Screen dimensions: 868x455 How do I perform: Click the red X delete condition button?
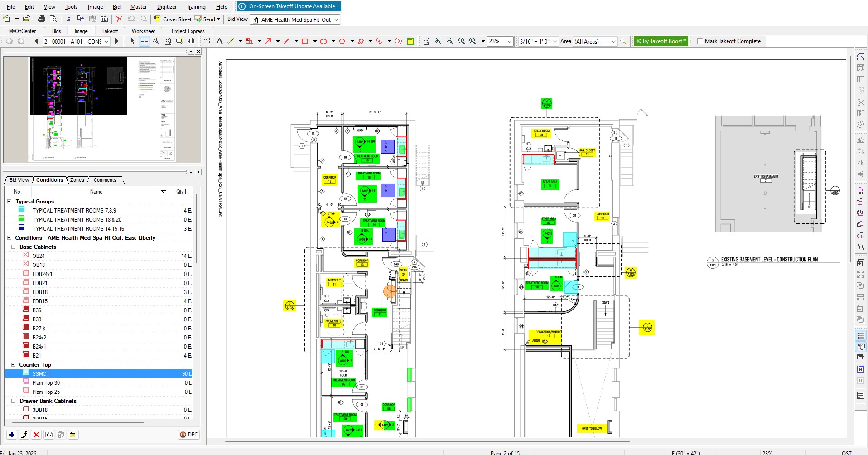tap(37, 435)
